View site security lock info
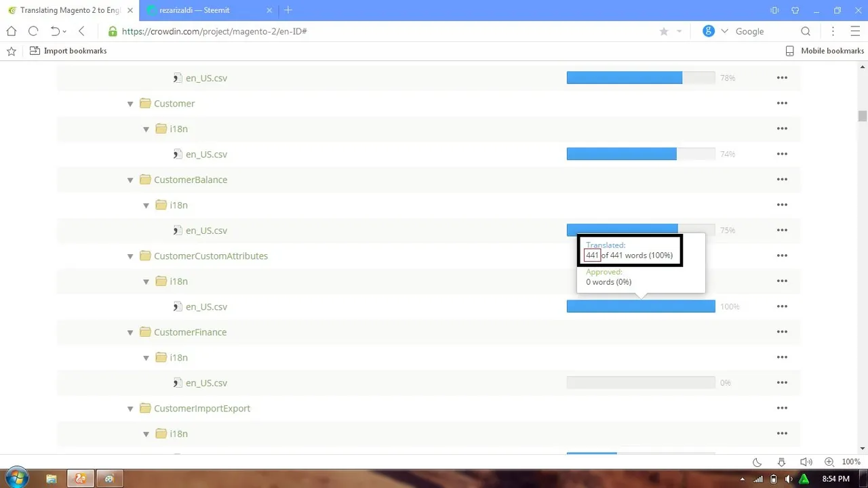This screenshot has height=488, width=868. (x=113, y=31)
